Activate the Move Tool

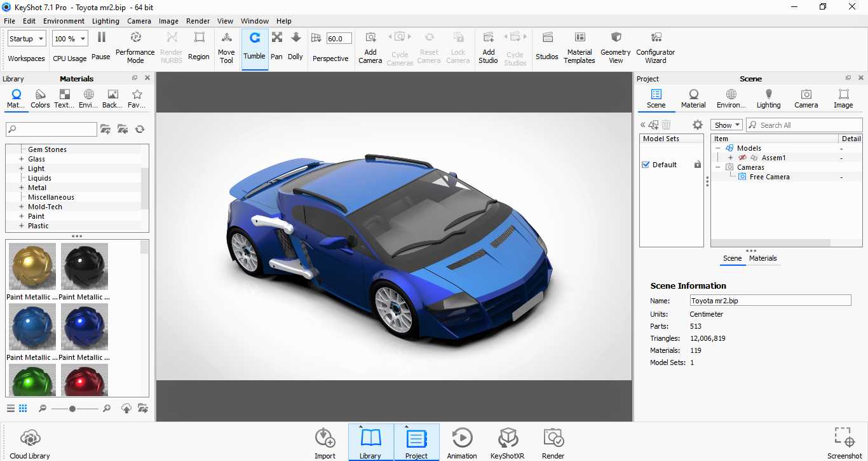click(226, 47)
